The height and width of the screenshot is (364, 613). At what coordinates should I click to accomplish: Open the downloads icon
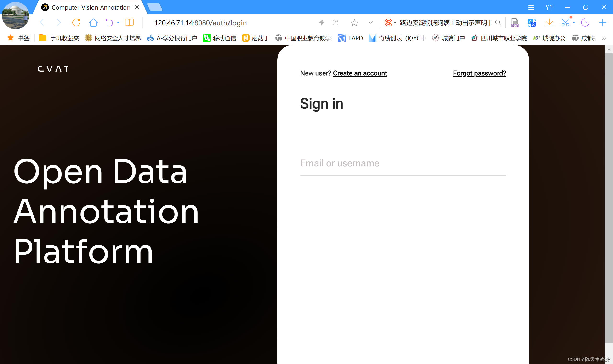[549, 23]
